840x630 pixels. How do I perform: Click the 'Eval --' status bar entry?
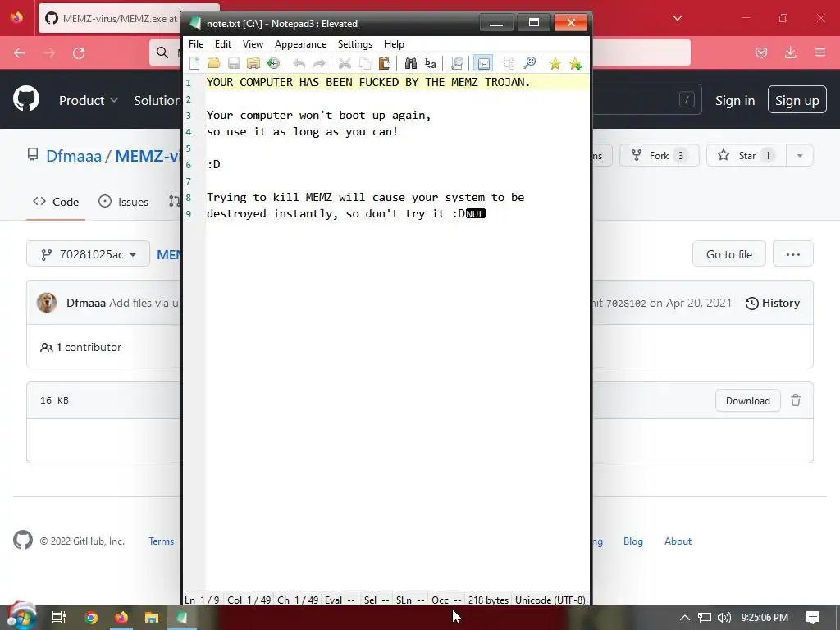click(340, 600)
